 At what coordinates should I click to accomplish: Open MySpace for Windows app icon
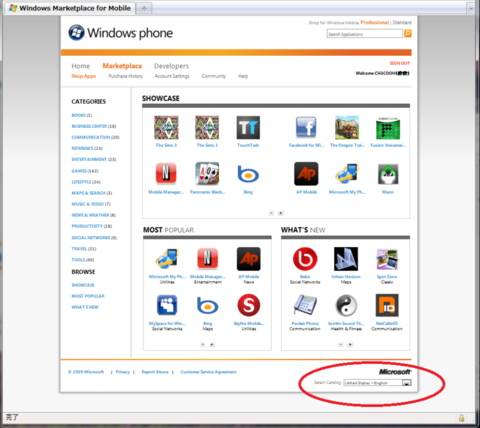tap(167, 305)
